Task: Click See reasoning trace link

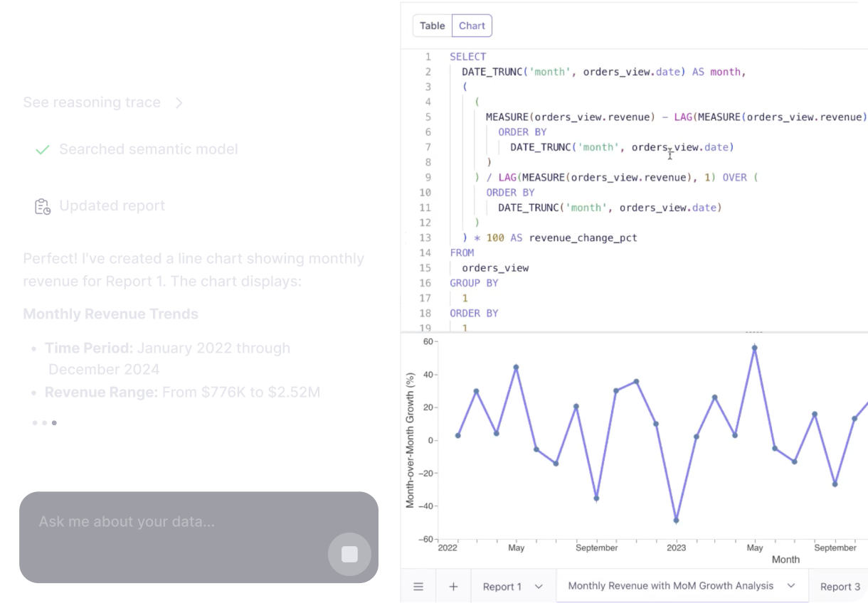Action: (92, 102)
